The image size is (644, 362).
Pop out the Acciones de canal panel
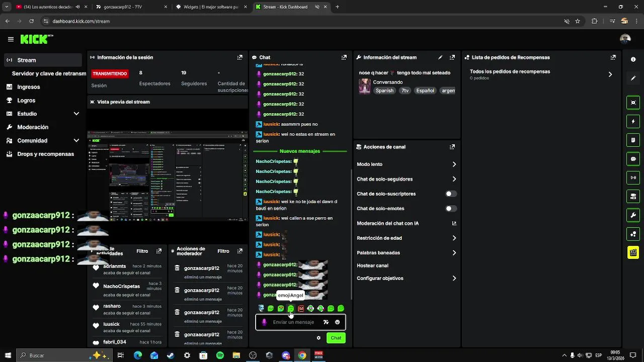point(452,147)
